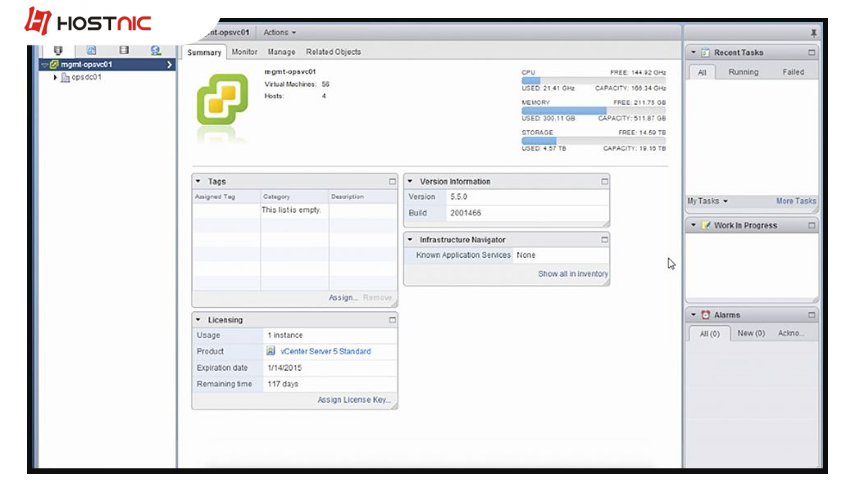Click the large vCenter Server logo

pyautogui.click(x=222, y=99)
